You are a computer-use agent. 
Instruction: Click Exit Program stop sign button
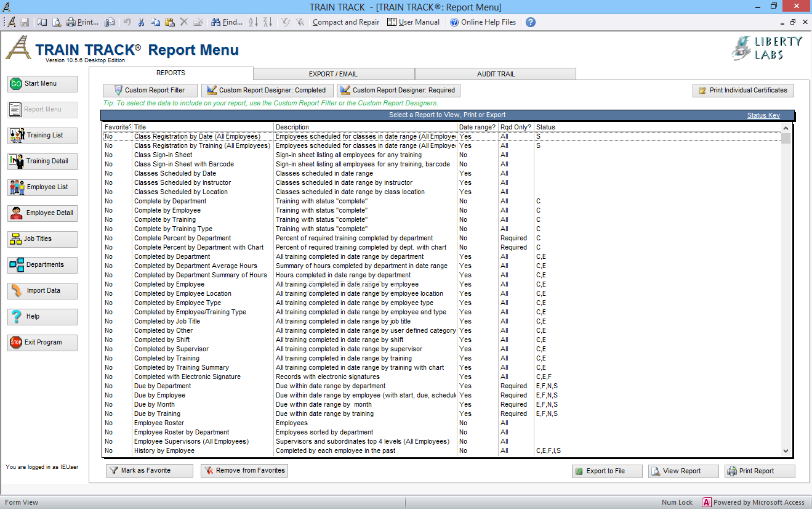[x=42, y=343]
